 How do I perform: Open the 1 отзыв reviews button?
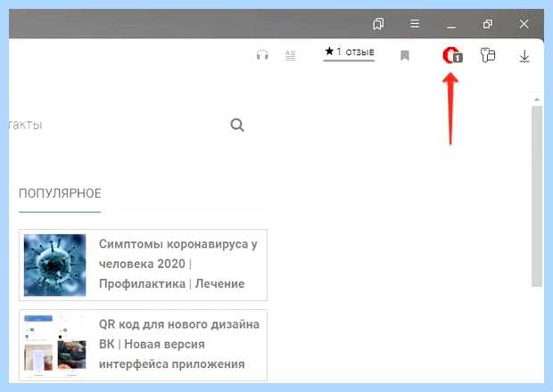pos(349,53)
